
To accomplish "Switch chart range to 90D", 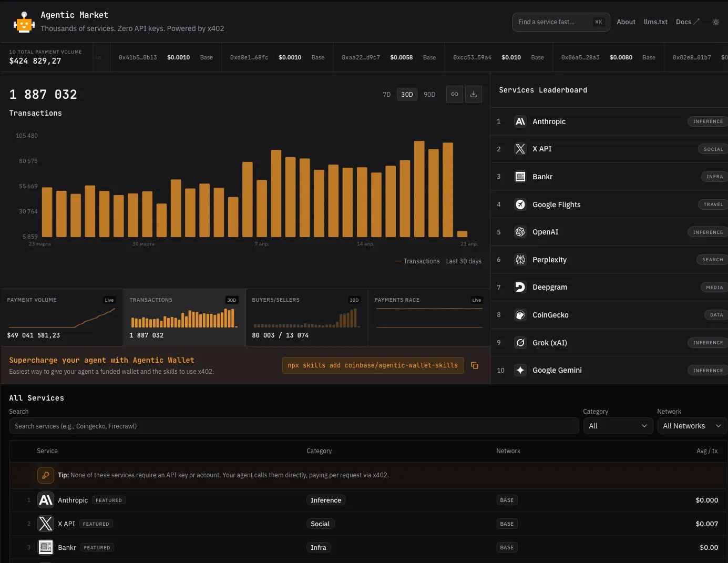I will pyautogui.click(x=429, y=95).
